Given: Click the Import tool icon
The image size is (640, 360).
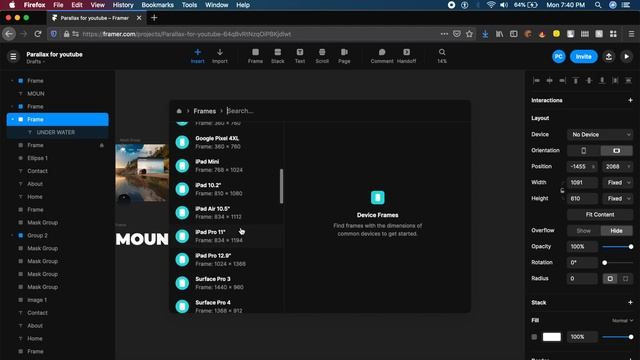Looking at the screenshot, I should pos(220,56).
